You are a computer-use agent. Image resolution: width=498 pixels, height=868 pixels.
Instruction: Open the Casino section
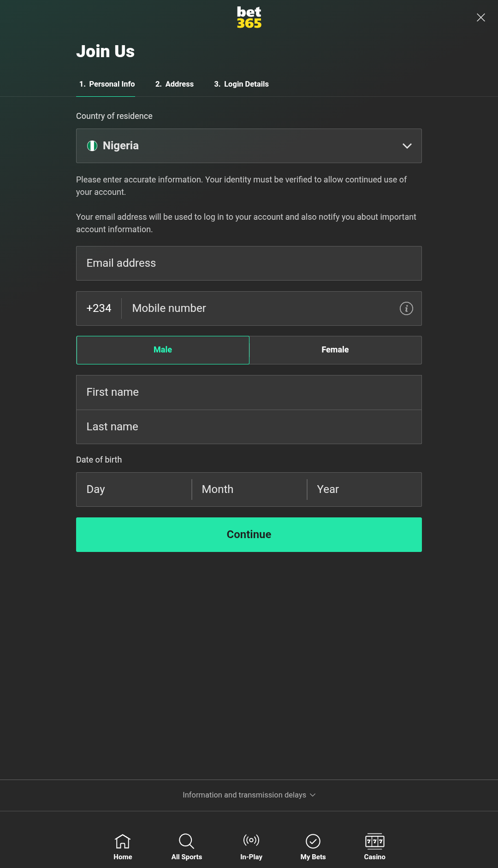(x=374, y=846)
